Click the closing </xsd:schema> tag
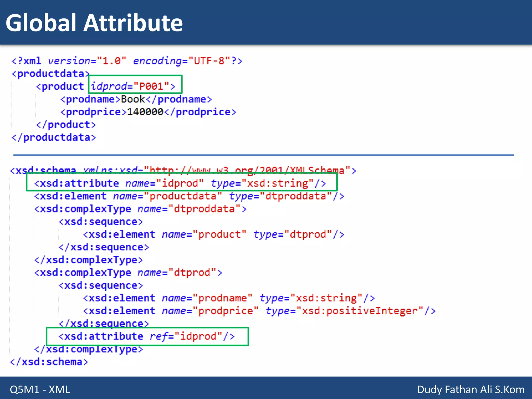This screenshot has height=399, width=532. [x=49, y=362]
